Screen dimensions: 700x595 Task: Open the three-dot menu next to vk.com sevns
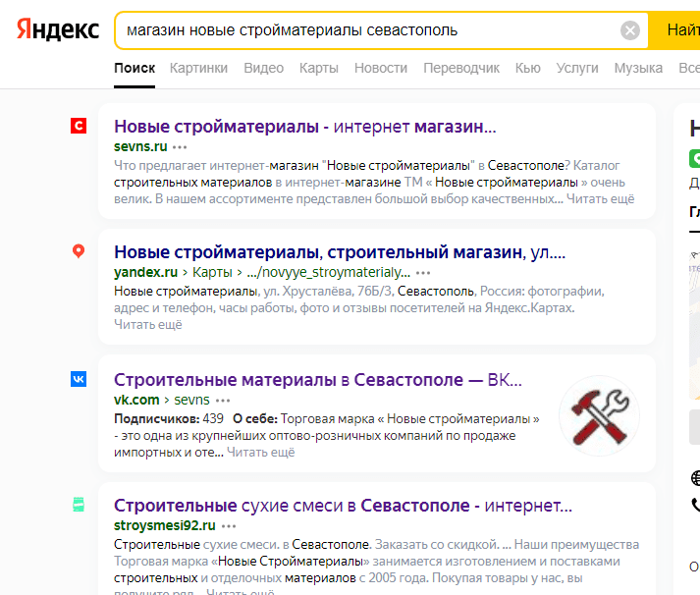pyautogui.click(x=223, y=401)
